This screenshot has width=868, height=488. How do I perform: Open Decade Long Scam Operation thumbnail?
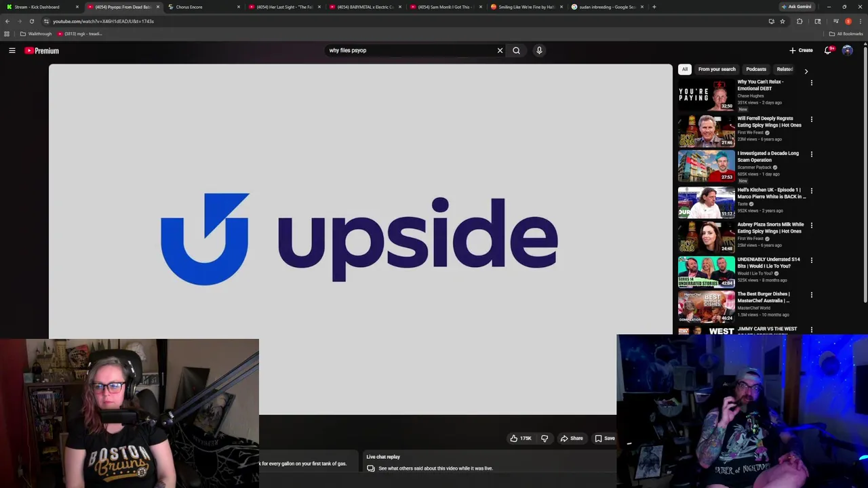click(706, 165)
